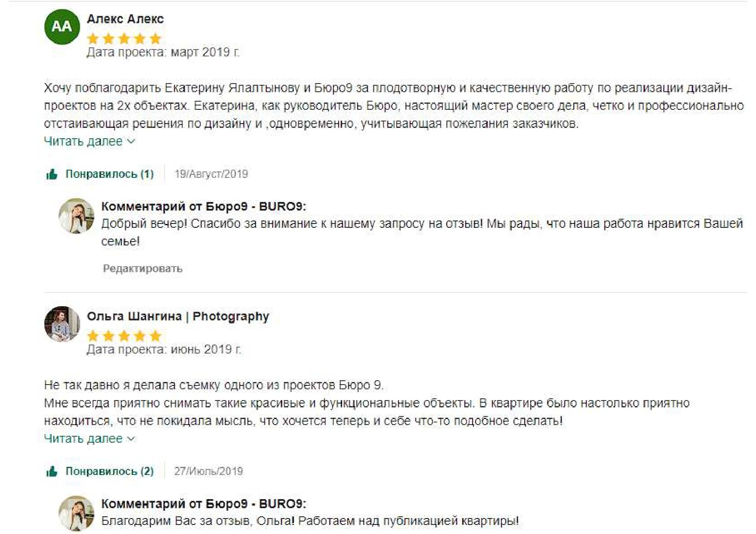
Task: Click the five-star rating on Ольга's review
Action: point(124,336)
